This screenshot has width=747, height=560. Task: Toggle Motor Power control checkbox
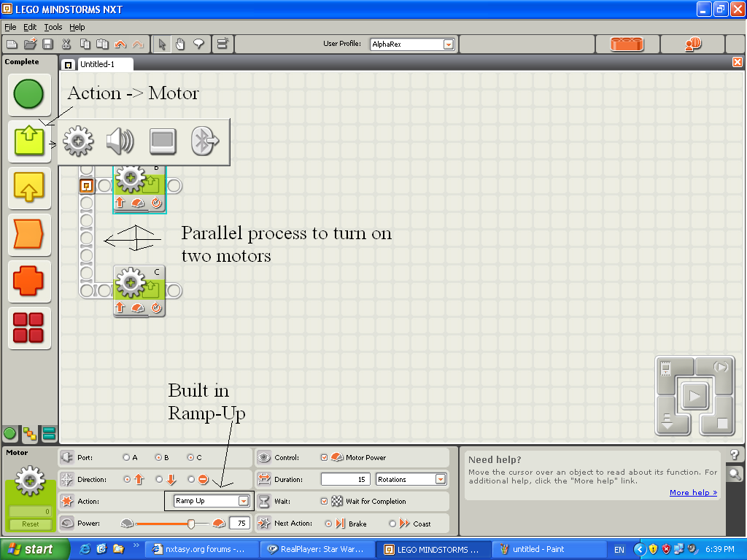(x=325, y=457)
